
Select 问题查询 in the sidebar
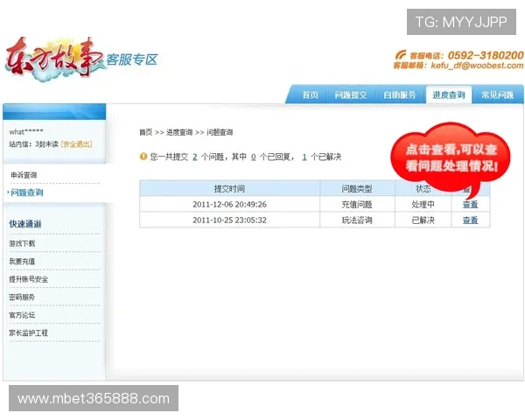coord(27,192)
